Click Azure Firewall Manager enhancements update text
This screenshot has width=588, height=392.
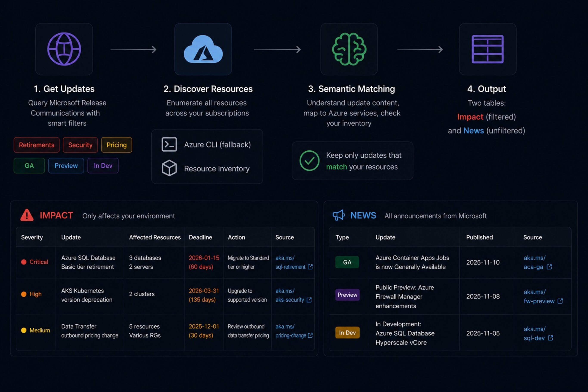[405, 297]
